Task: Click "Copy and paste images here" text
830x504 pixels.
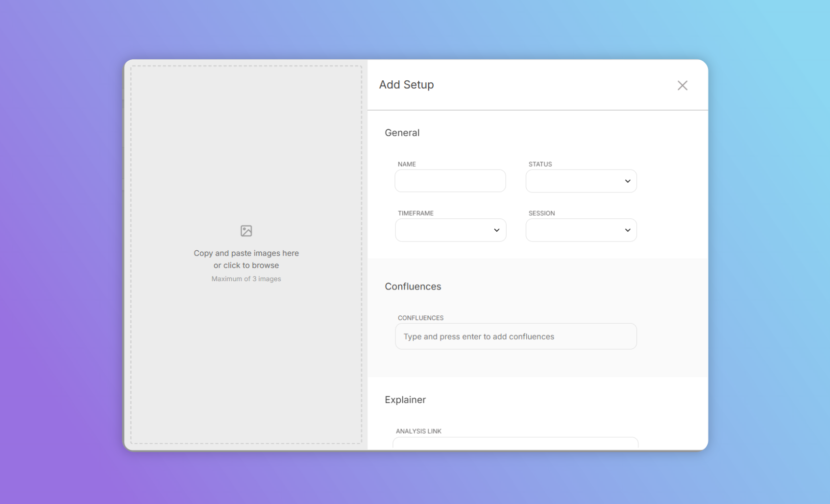Action: [x=246, y=253]
